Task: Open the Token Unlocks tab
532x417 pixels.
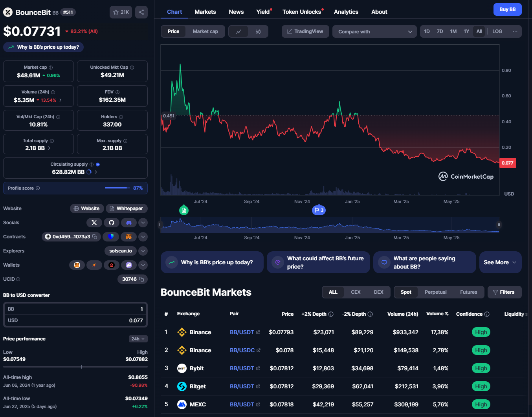Action: pos(302,12)
